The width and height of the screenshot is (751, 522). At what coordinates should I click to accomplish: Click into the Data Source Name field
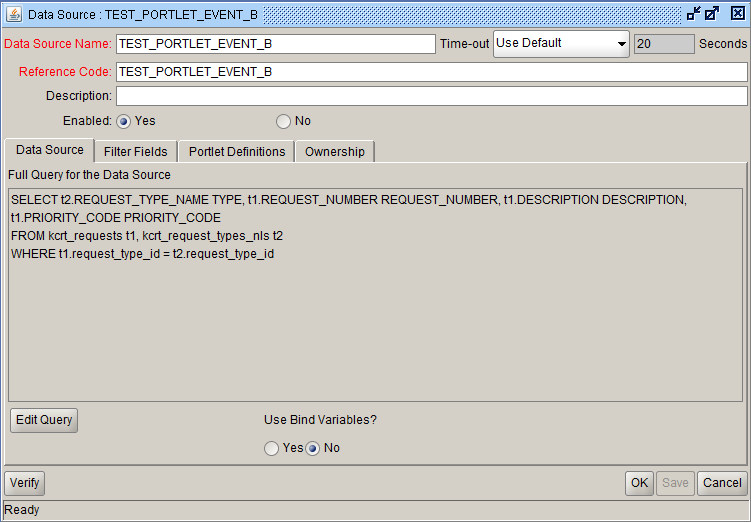tap(275, 44)
